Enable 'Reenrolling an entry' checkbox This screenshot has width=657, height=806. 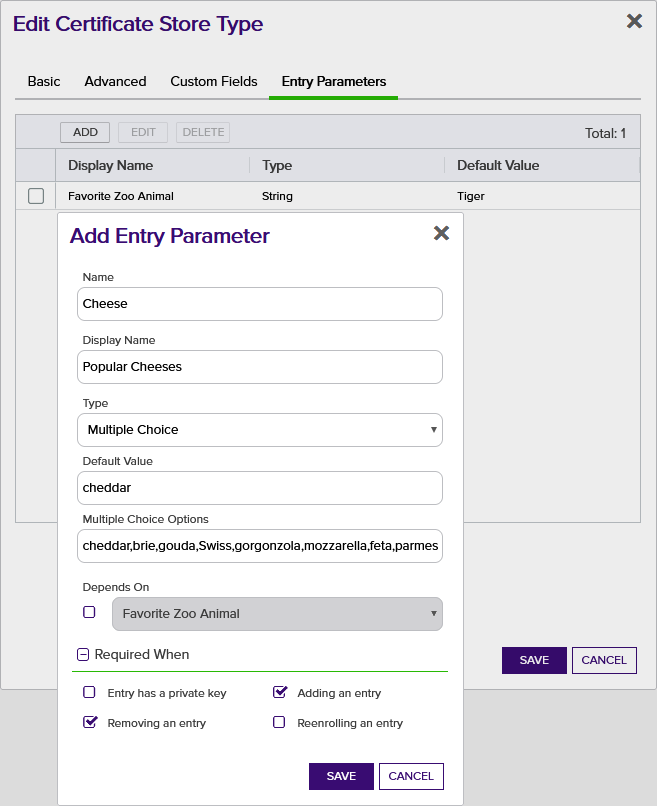click(280, 722)
